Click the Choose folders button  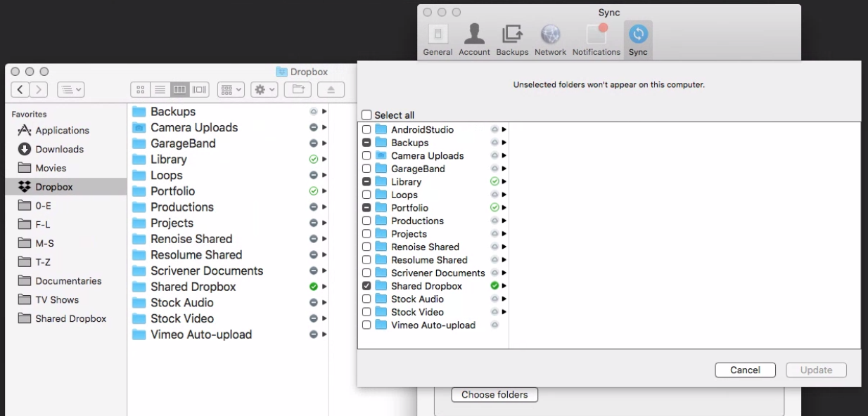pyautogui.click(x=494, y=395)
